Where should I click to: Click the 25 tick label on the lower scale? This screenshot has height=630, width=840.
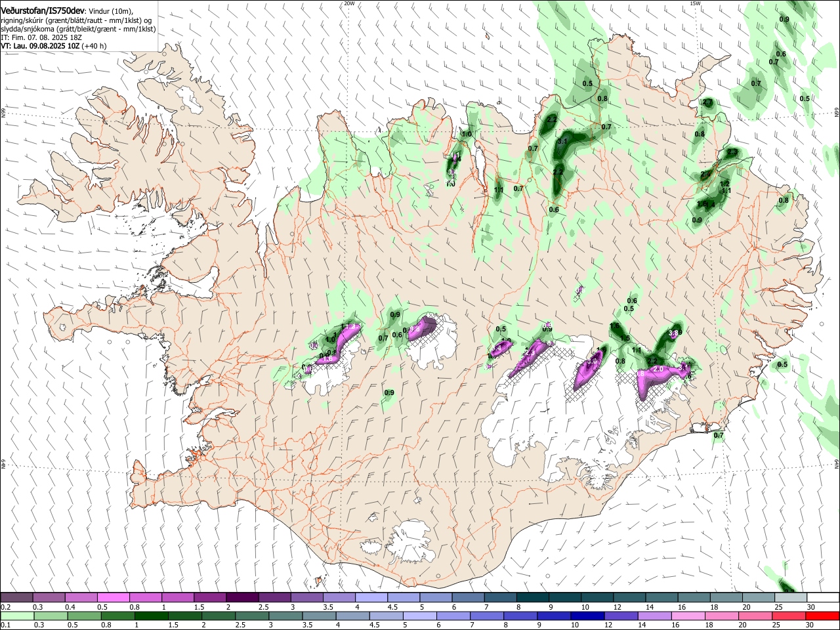click(776, 625)
